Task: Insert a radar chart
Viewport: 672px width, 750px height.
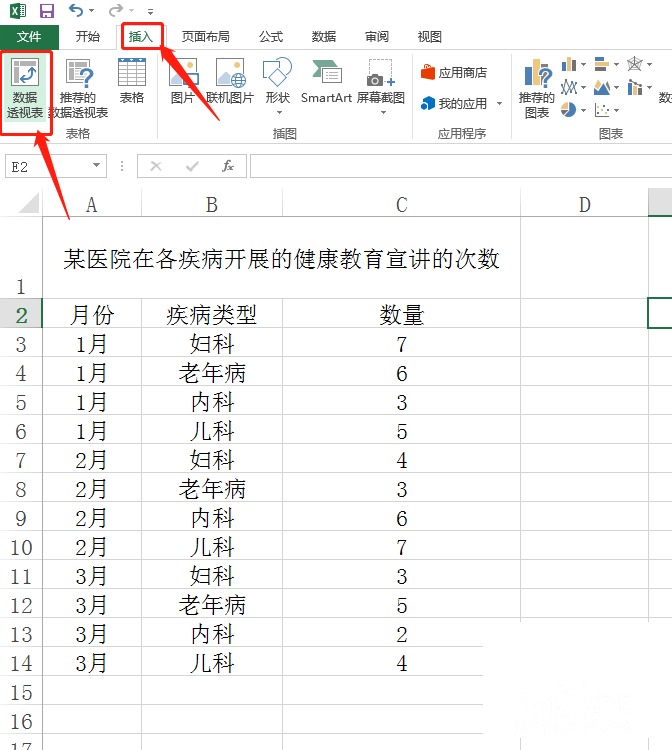Action: 635,64
